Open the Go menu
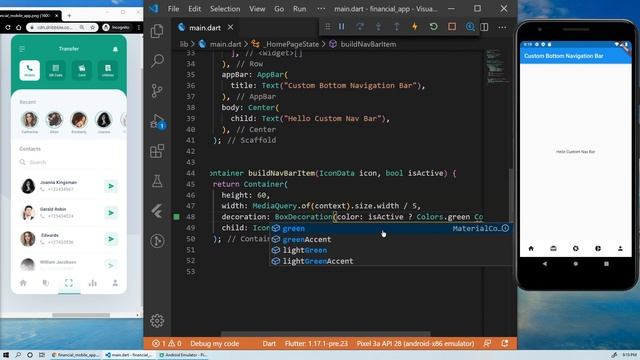This screenshot has height=360, width=640. (x=279, y=9)
